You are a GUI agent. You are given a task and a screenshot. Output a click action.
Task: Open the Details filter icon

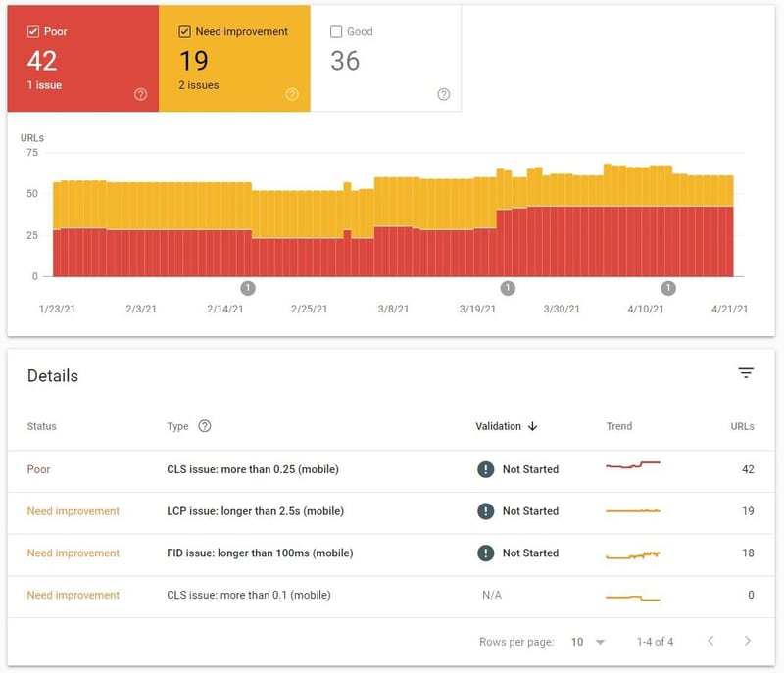click(746, 373)
